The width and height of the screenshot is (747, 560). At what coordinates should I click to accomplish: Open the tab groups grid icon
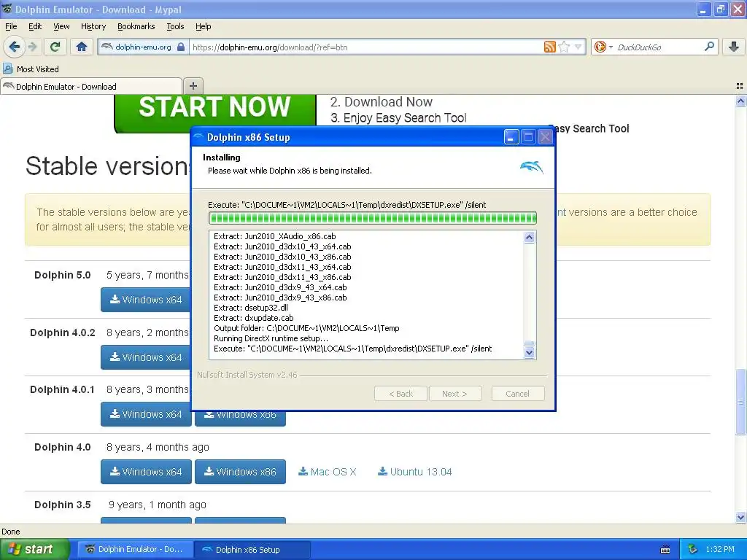tap(740, 86)
